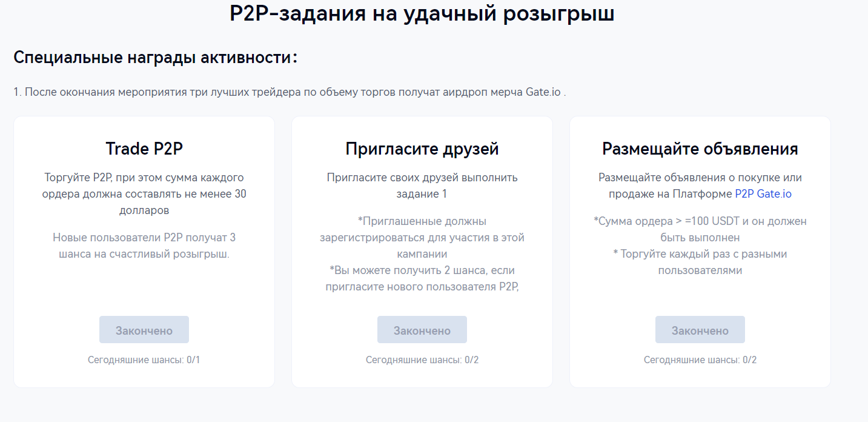Viewport: 868px width, 422px height.
Task: Click the sentence about three best traders airdrop
Action: [290, 93]
